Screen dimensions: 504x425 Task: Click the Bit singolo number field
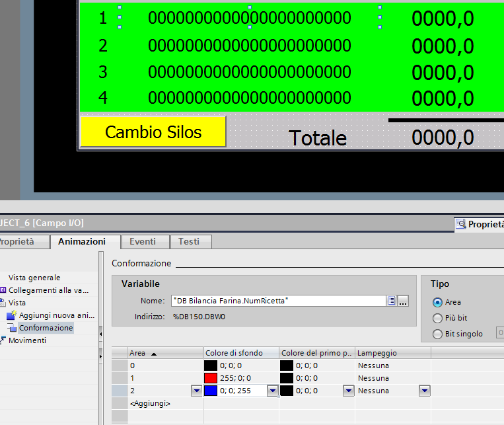[x=501, y=333]
